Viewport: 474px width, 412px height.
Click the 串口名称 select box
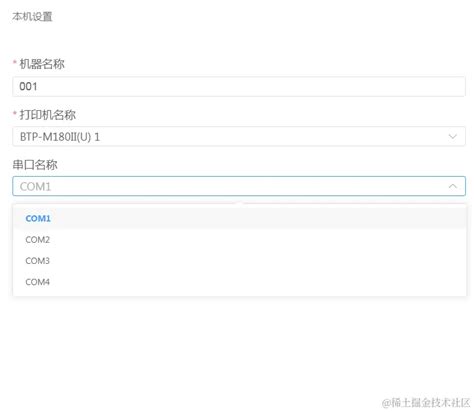(239, 186)
